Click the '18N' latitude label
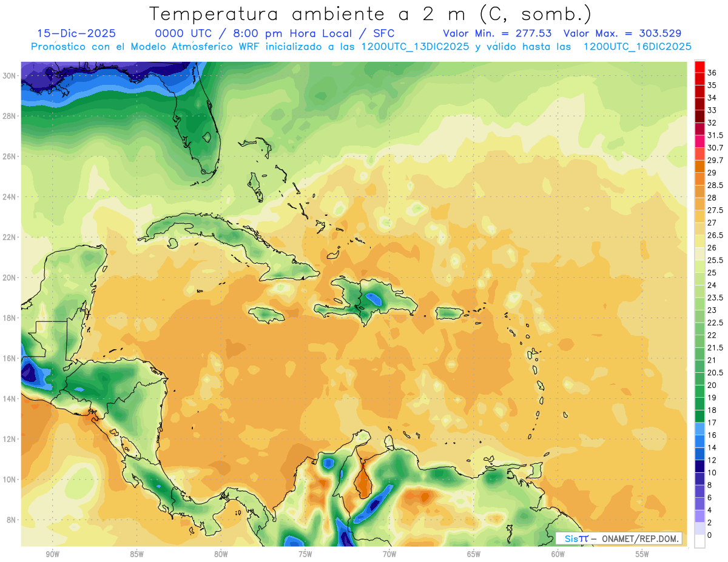The width and height of the screenshot is (728, 562). pyautogui.click(x=10, y=318)
